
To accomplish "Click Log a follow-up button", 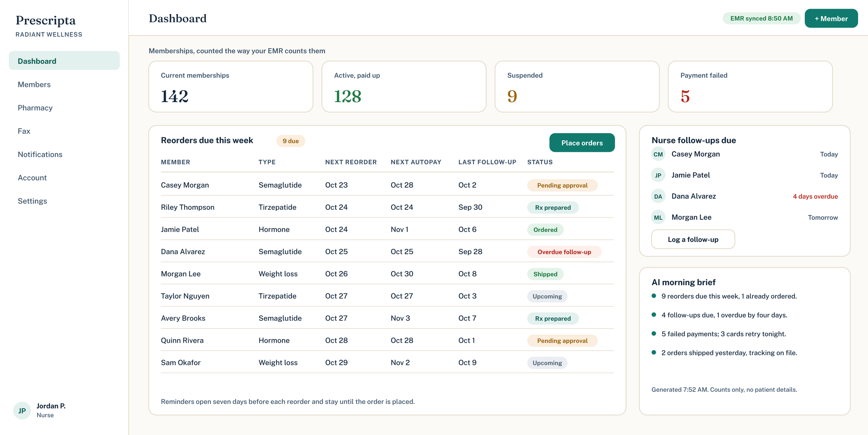I will (x=693, y=239).
